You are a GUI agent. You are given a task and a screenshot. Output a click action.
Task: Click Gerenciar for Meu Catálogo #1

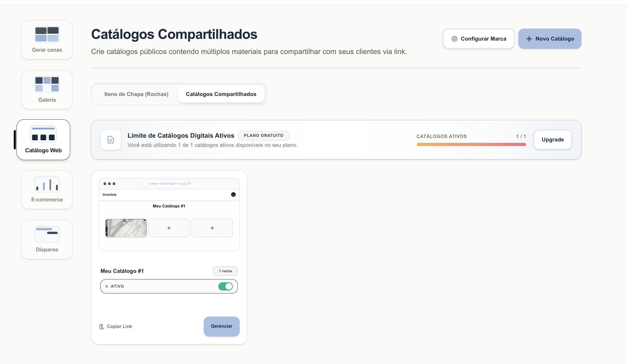tap(221, 326)
